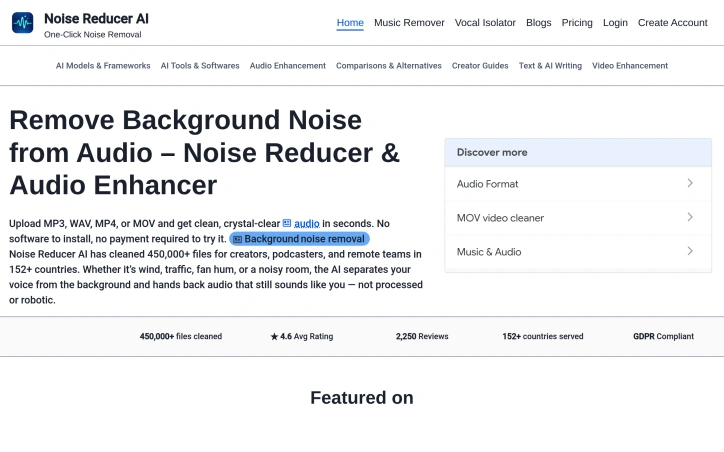The image size is (724, 452).
Task: Click the Featured on heading
Action: click(x=362, y=398)
